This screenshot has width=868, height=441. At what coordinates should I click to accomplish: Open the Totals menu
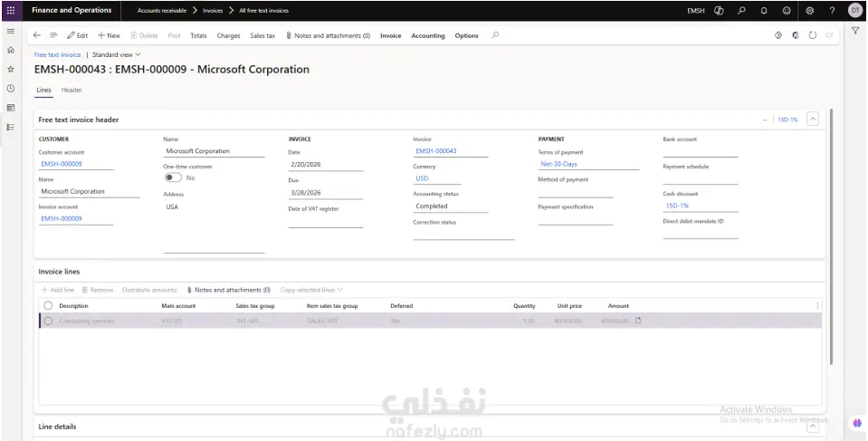coord(199,35)
